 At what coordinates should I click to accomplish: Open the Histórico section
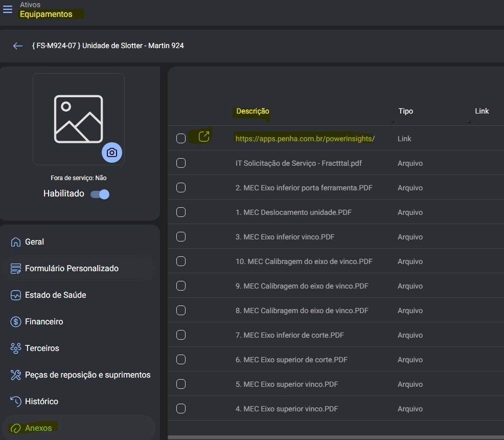tap(79, 402)
